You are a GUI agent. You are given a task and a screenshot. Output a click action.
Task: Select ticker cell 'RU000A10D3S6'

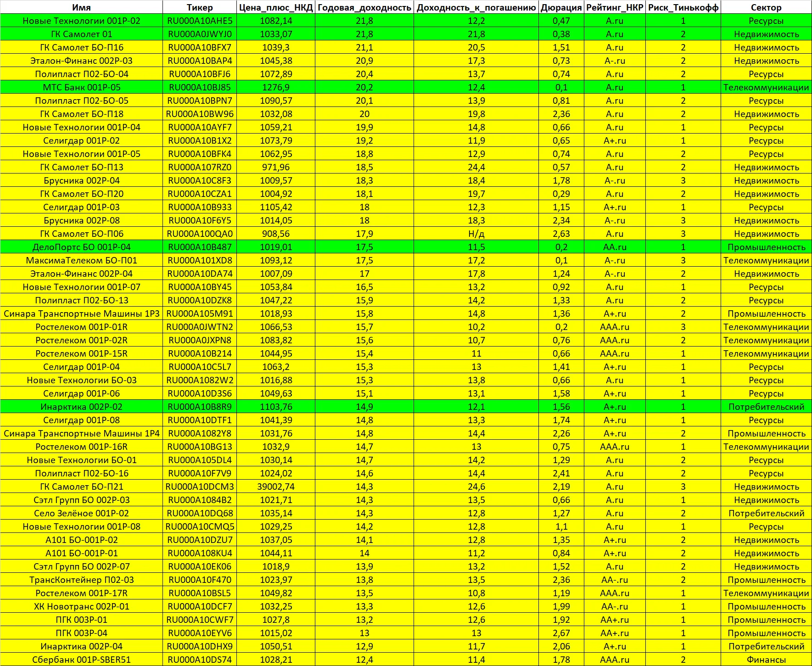(x=200, y=393)
